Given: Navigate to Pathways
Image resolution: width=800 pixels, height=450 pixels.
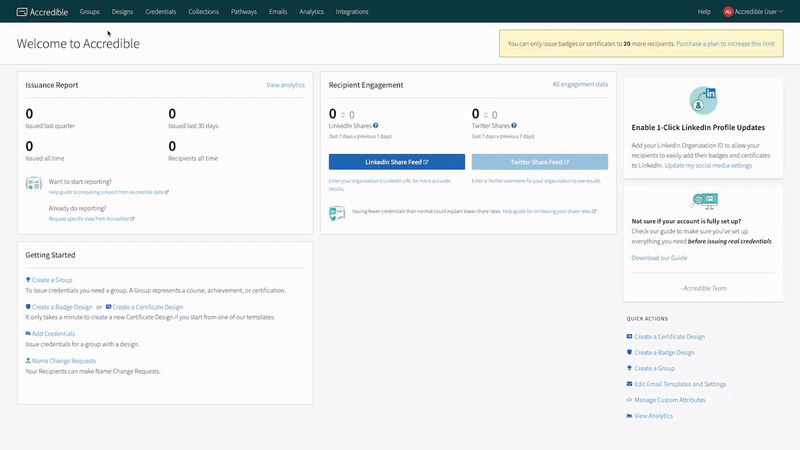Looking at the screenshot, I should point(244,12).
